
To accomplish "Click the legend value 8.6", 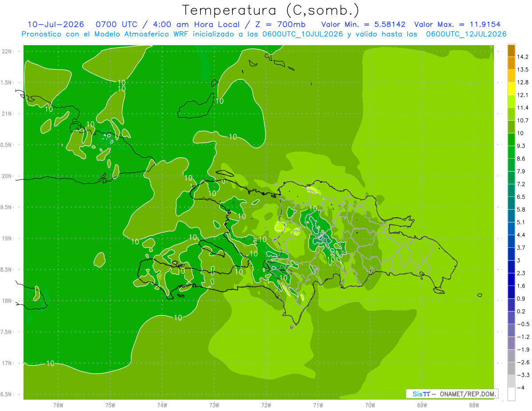I will click(521, 159).
